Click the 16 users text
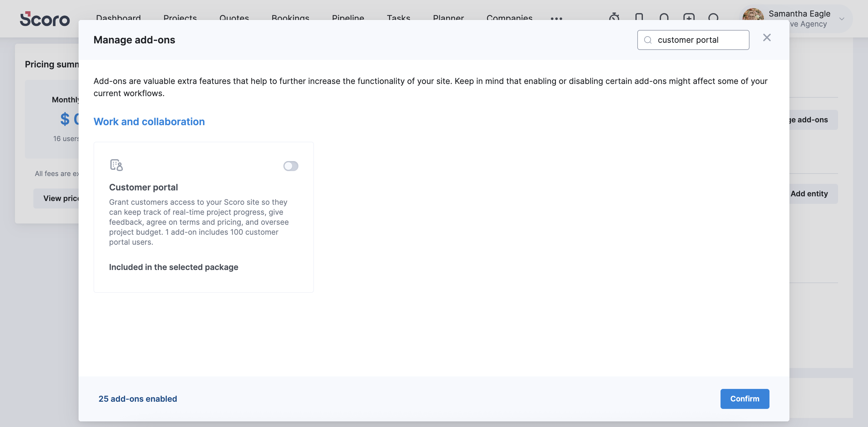 (x=66, y=139)
